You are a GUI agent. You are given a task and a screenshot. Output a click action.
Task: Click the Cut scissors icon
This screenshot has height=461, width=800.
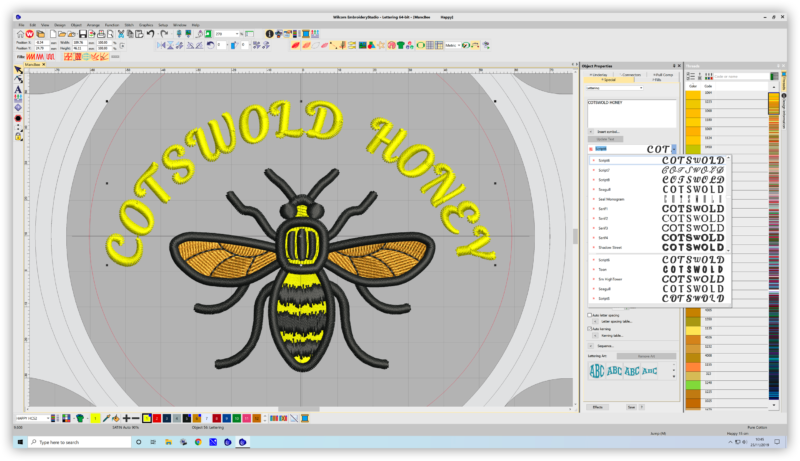(x=119, y=33)
